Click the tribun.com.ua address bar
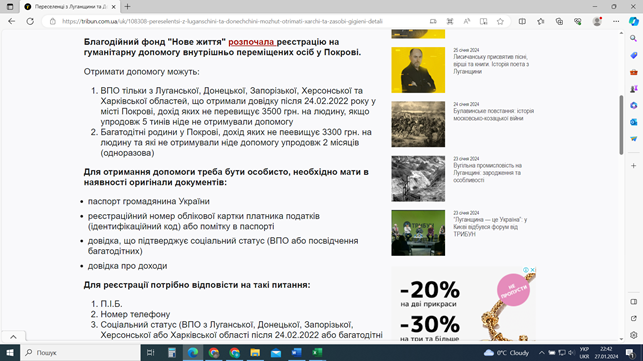 coord(222,21)
